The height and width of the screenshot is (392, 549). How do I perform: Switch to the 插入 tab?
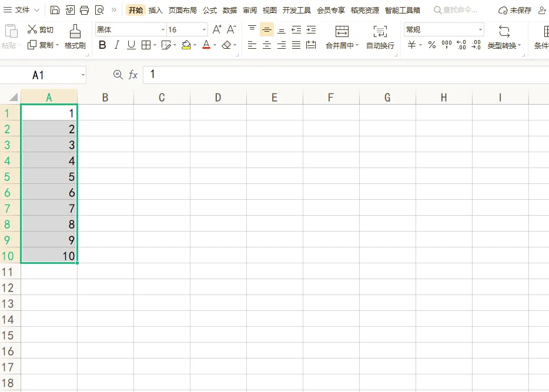[155, 10]
